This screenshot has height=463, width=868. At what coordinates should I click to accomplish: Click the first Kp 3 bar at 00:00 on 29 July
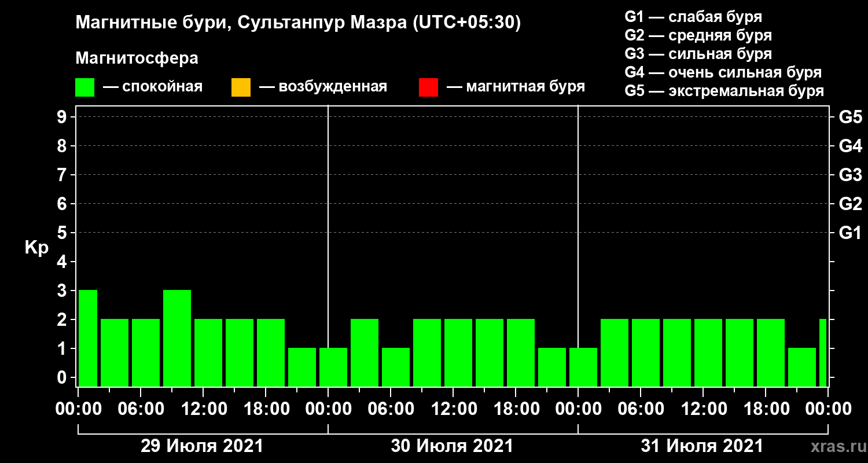88,338
